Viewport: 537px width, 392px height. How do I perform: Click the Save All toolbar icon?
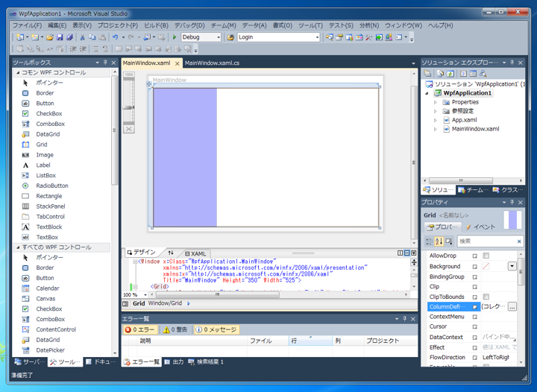click(69, 37)
